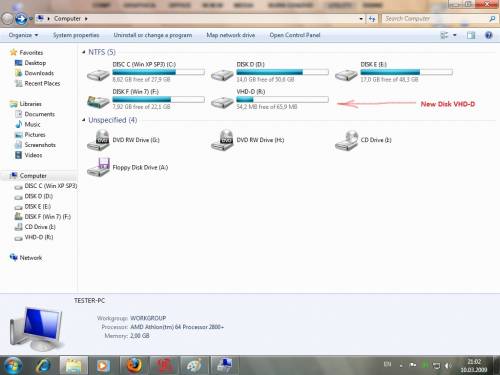
Task: Collapse the NTFS (5) group
Action: click(84, 52)
